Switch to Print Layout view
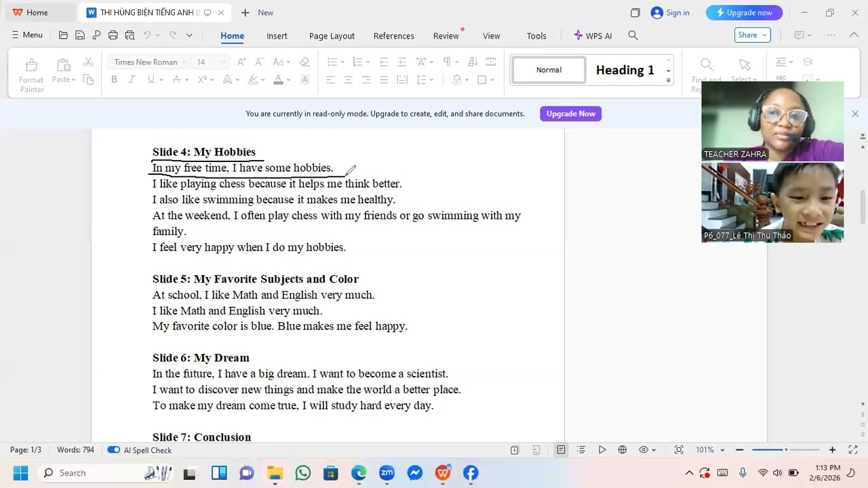The width and height of the screenshot is (868, 488). point(561,450)
